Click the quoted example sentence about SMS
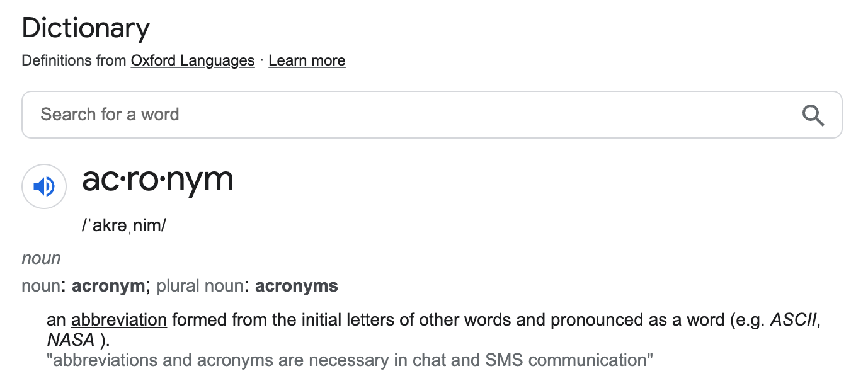Viewport: 868px width, 388px height. click(350, 360)
